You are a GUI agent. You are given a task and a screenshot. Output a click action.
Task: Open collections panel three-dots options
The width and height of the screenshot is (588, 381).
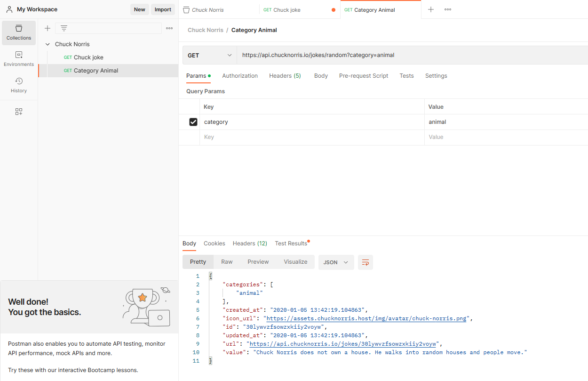(169, 28)
